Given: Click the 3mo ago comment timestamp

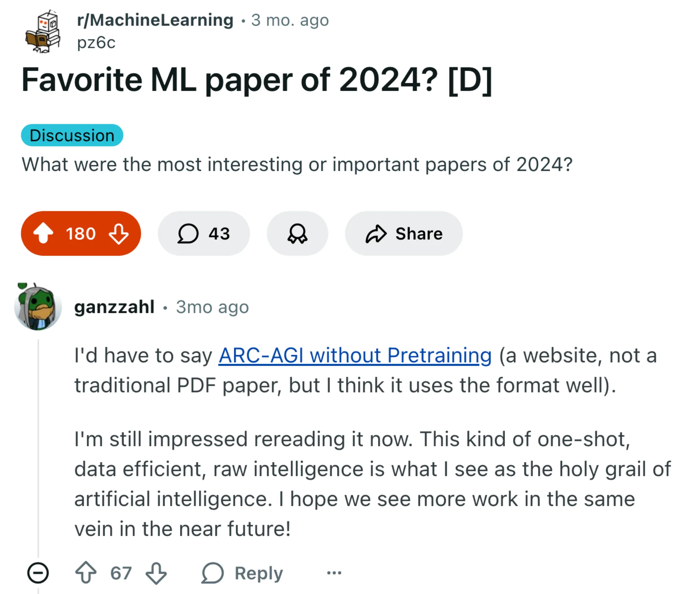Looking at the screenshot, I should pos(212,307).
